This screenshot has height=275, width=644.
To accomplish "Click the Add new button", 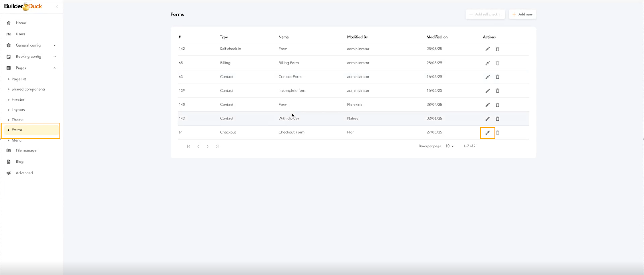I will click(x=522, y=14).
